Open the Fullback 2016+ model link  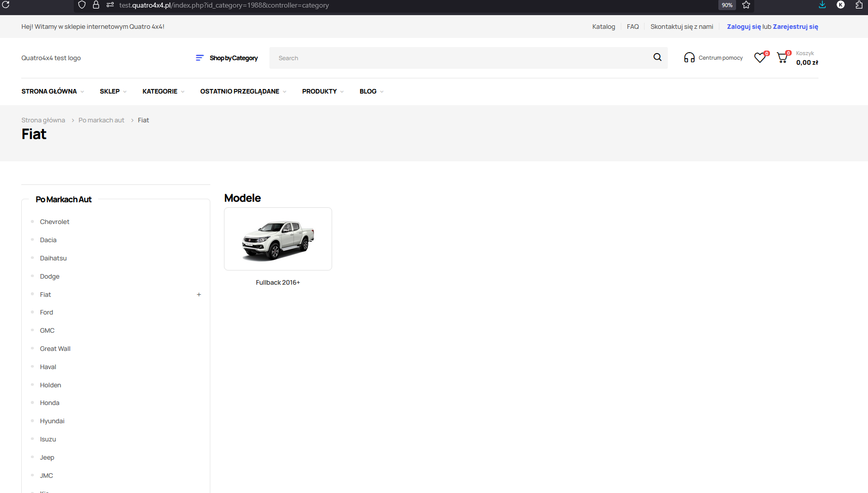click(278, 283)
